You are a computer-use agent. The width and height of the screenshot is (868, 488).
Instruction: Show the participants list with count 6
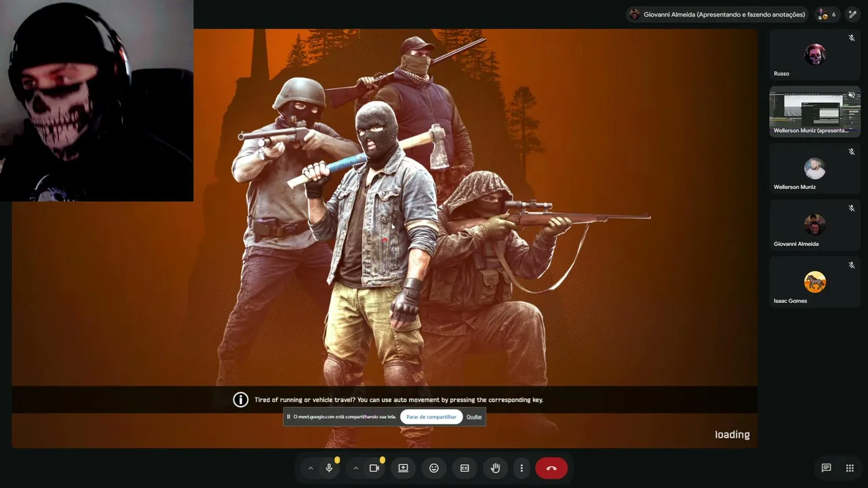827,14
